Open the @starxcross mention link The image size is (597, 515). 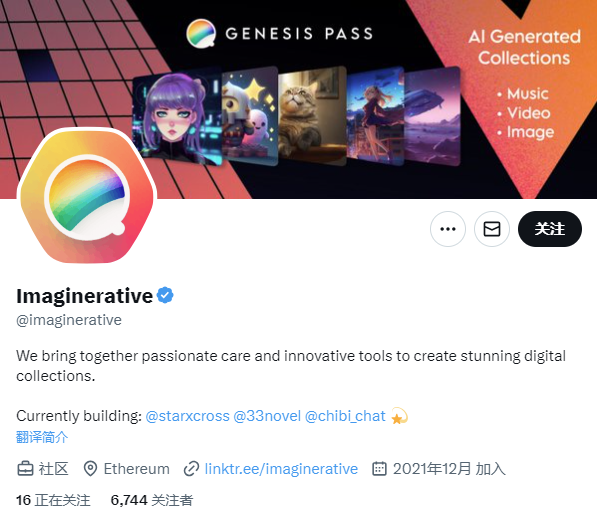pyautogui.click(x=187, y=416)
